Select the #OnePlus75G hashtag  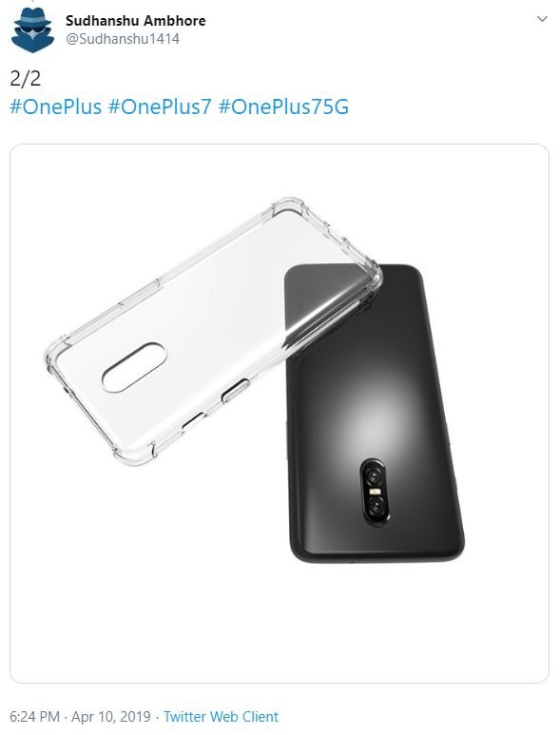pyautogui.click(x=283, y=106)
